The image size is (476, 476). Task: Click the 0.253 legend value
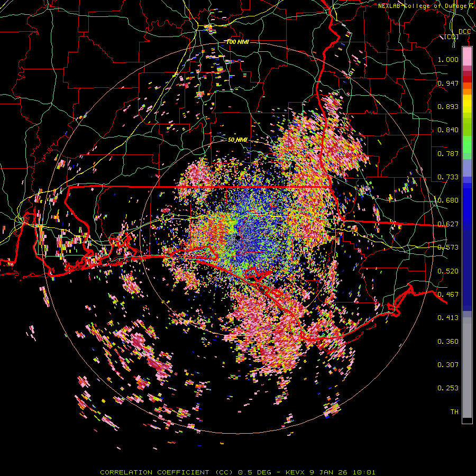coord(448,388)
